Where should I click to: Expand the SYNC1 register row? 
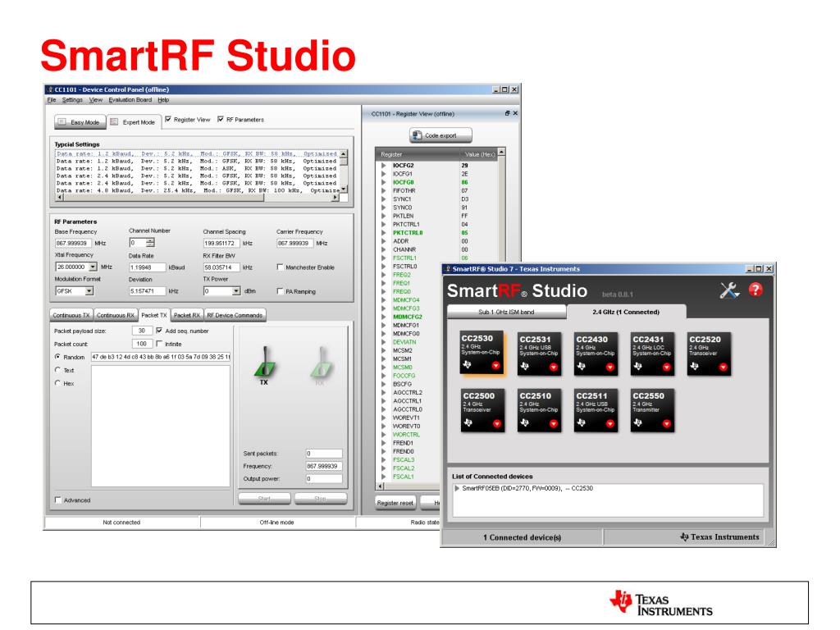384,199
